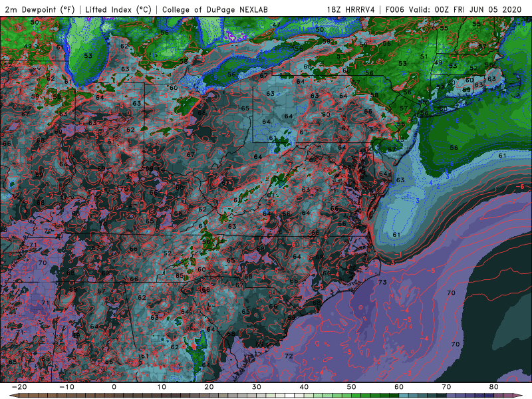Click 'F006 Valid: 00Z FRI JUN 05 2020' text
Image resolution: width=532 pixels, height=399 pixels.
[x=454, y=9]
